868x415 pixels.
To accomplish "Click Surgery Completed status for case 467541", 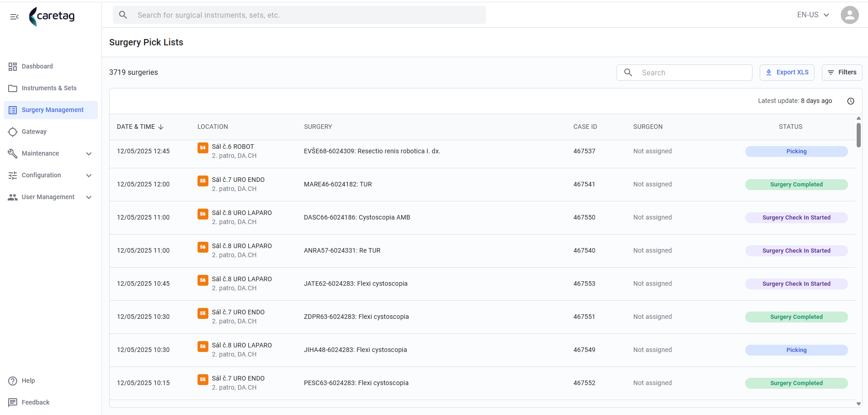I will click(796, 185).
